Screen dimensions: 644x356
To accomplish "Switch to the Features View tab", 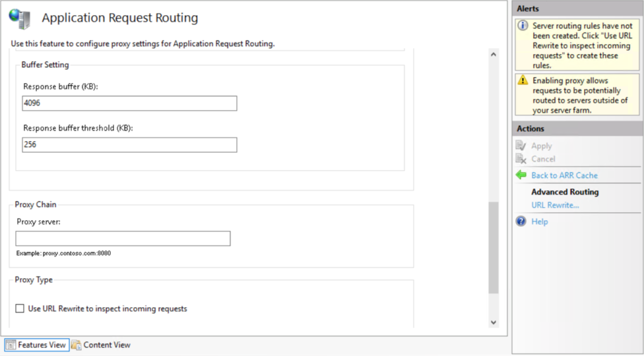I will coord(37,345).
